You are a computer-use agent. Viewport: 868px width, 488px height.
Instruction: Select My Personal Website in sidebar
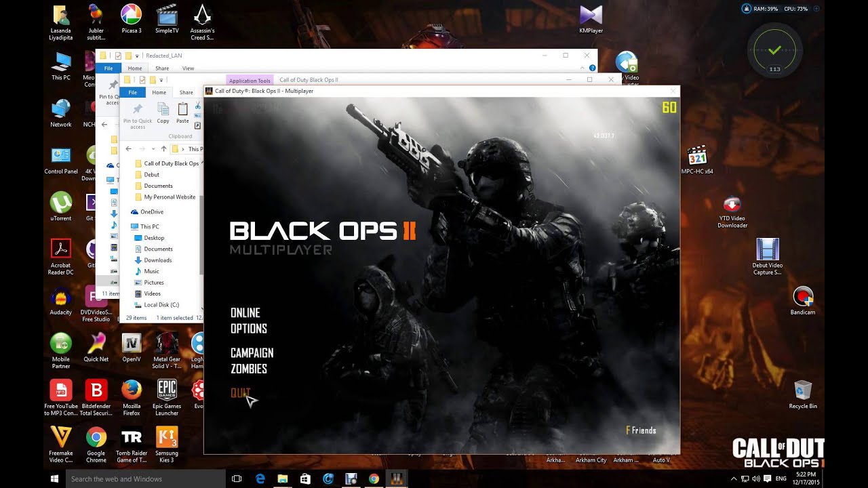(x=165, y=197)
